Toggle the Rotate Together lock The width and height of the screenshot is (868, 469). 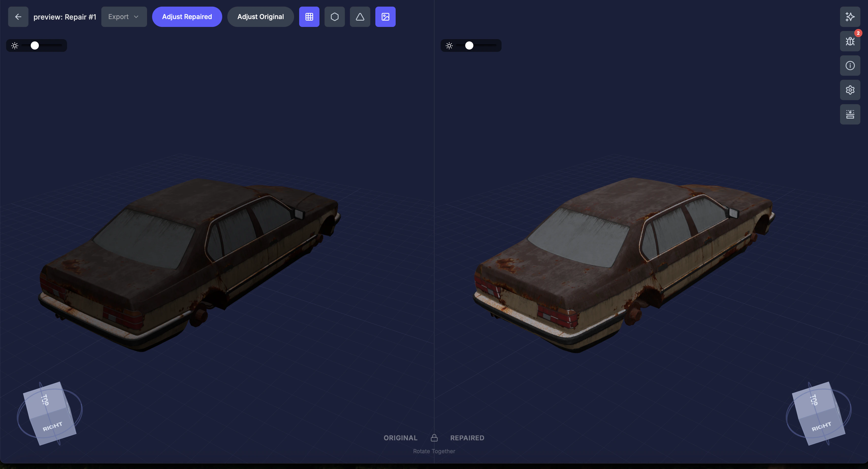click(434, 438)
